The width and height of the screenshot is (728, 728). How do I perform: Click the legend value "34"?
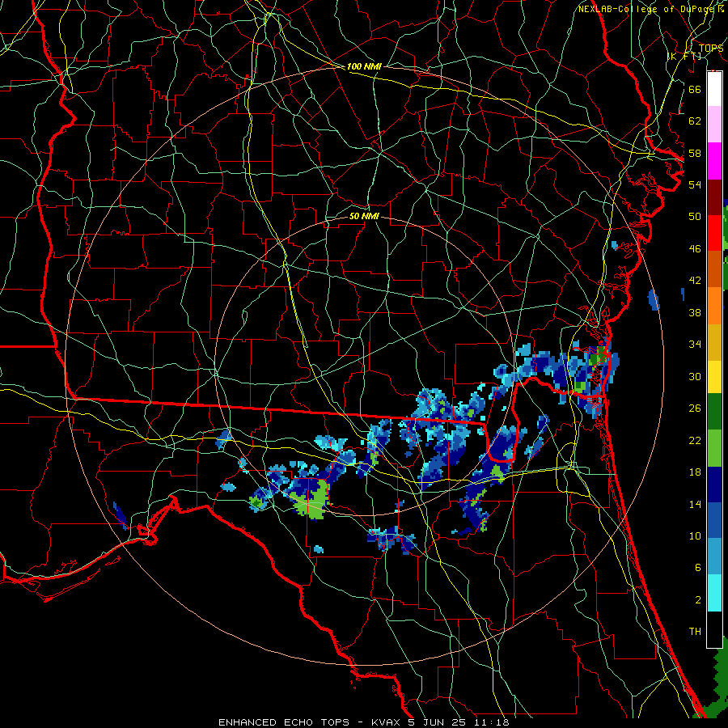point(695,344)
